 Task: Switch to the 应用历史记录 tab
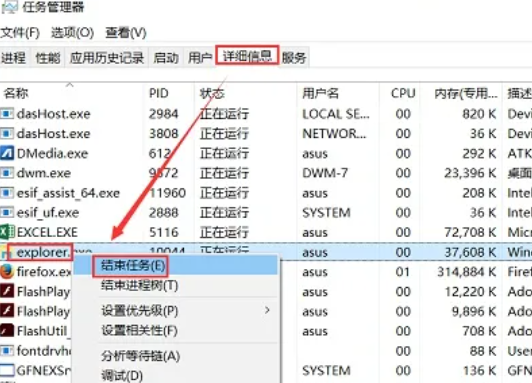(107, 57)
